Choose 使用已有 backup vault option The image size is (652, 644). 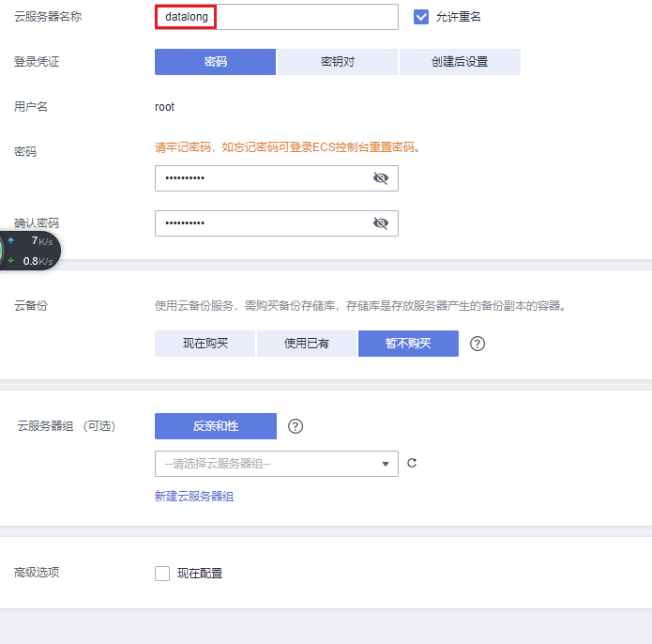coord(307,344)
